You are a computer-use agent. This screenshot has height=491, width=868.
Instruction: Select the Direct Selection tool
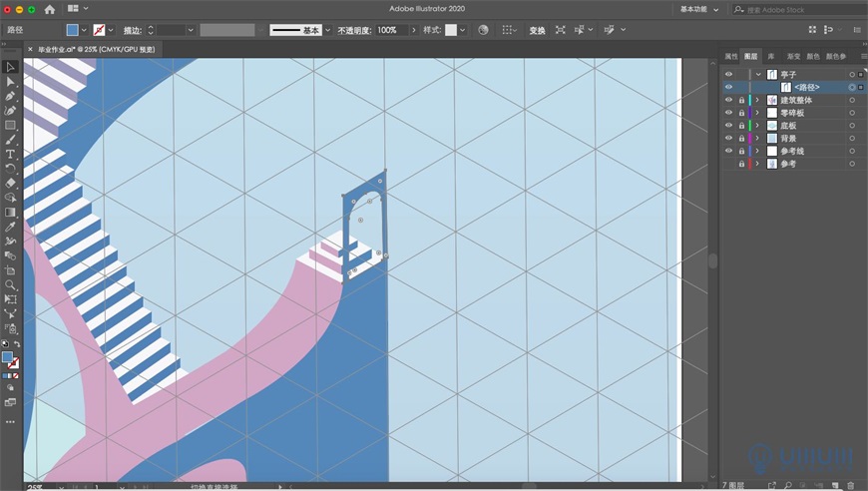coord(10,82)
